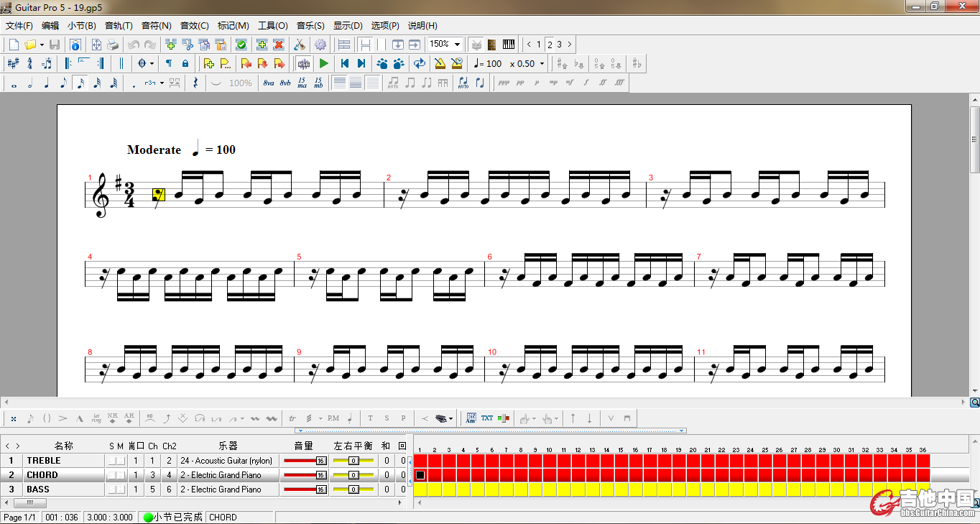Click the chord diagram icon
This screenshot has height=524, width=980.
tap(471, 418)
